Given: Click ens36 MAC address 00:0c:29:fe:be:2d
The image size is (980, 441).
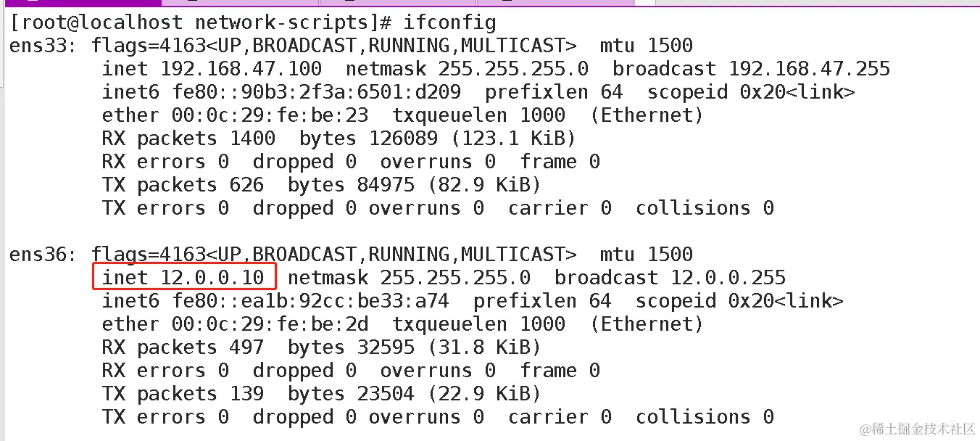Looking at the screenshot, I should (270, 324).
